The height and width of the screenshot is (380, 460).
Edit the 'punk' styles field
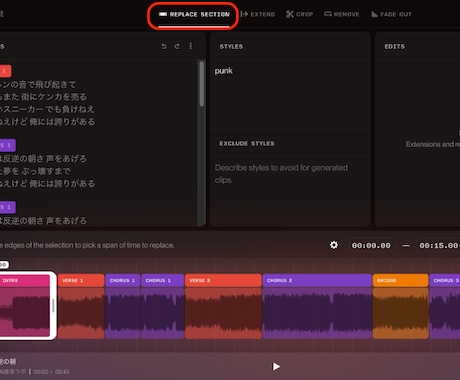tap(290, 95)
